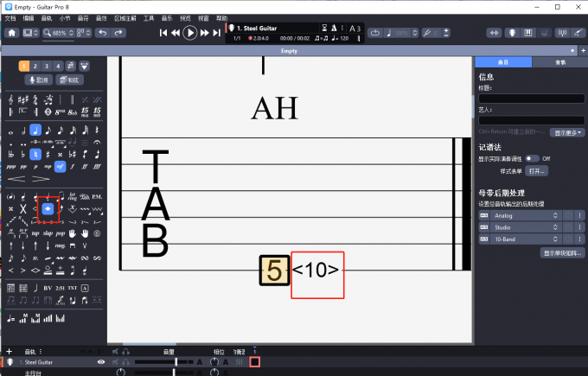
Task: Switch to the 音轨 tab in right panel
Action: [x=559, y=62]
